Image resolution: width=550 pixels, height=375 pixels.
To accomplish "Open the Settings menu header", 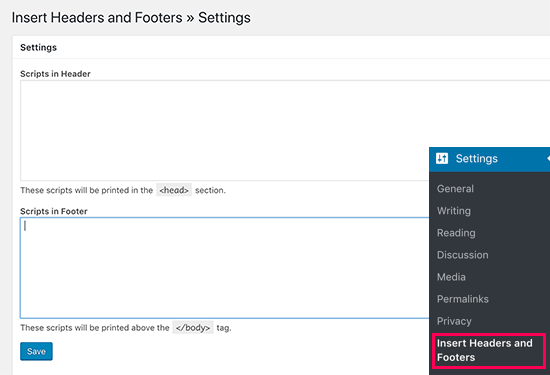I will point(489,159).
